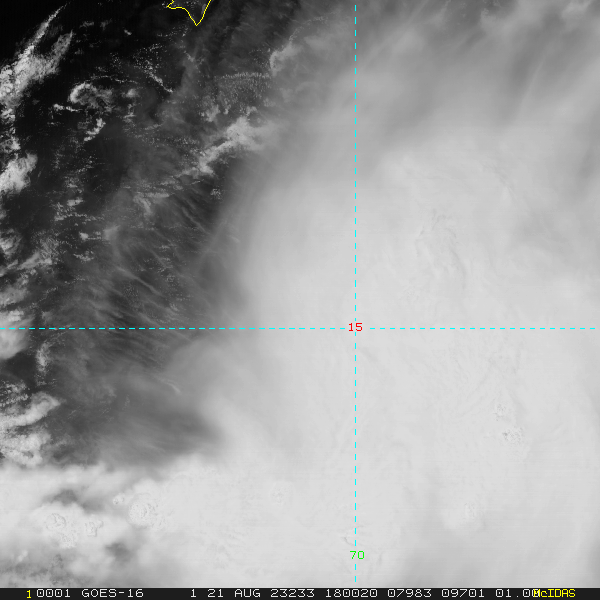The image size is (600, 600).
Task: Click the time stamp "180020"
Action: (351, 593)
